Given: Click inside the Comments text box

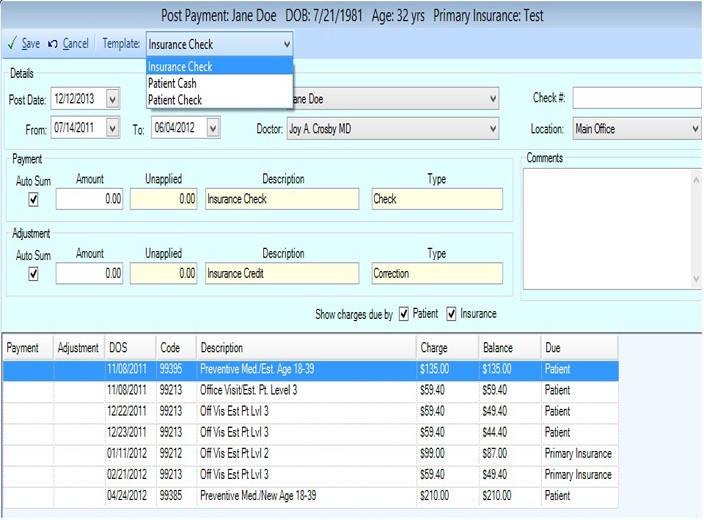Looking at the screenshot, I should (606, 229).
